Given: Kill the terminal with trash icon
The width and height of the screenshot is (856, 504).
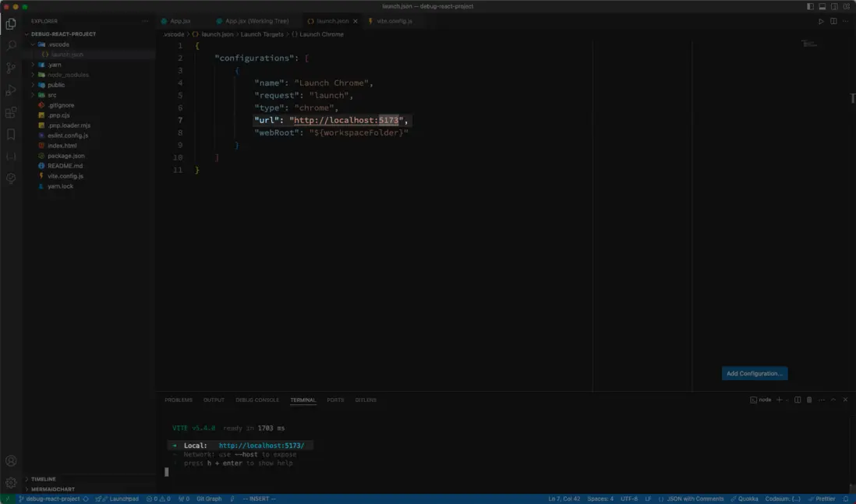Looking at the screenshot, I should point(809,400).
